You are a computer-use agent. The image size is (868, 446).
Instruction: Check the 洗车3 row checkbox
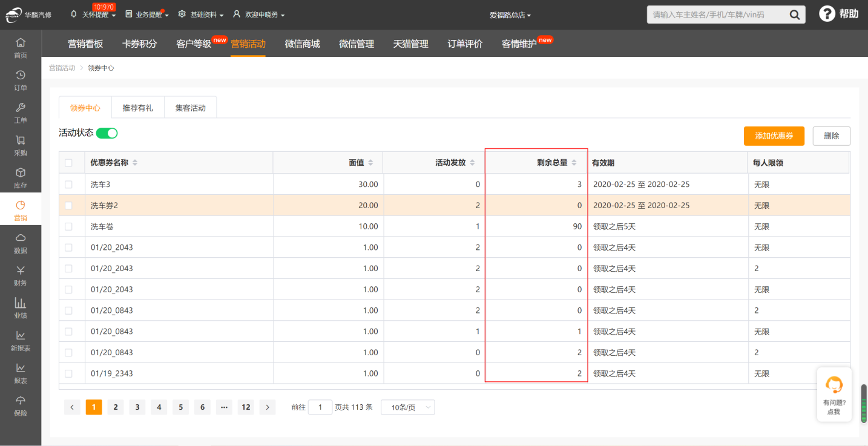68,185
